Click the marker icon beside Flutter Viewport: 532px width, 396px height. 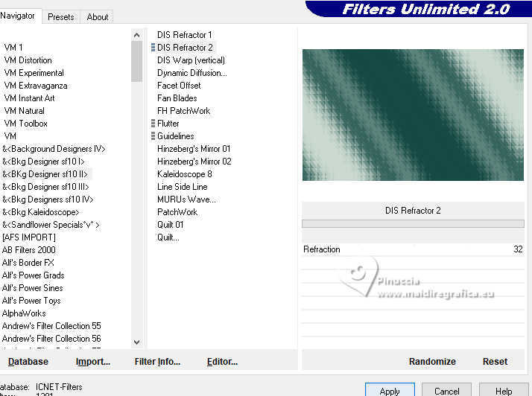153,124
